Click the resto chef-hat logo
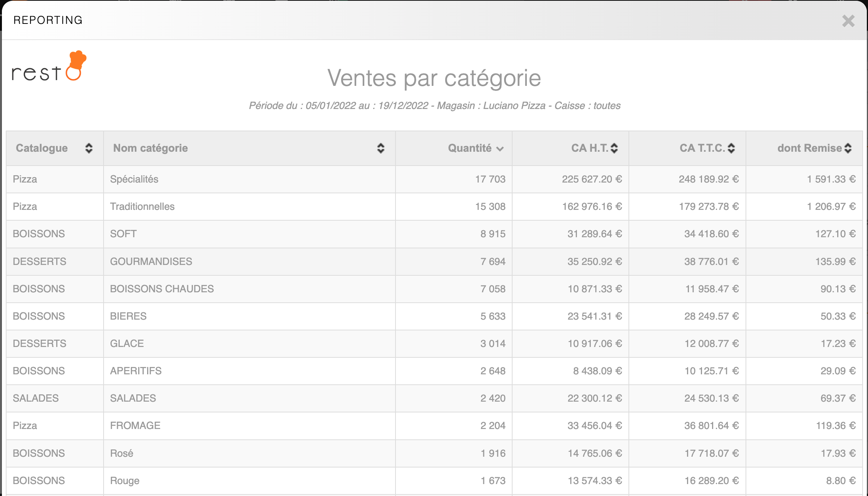 pyautogui.click(x=49, y=66)
